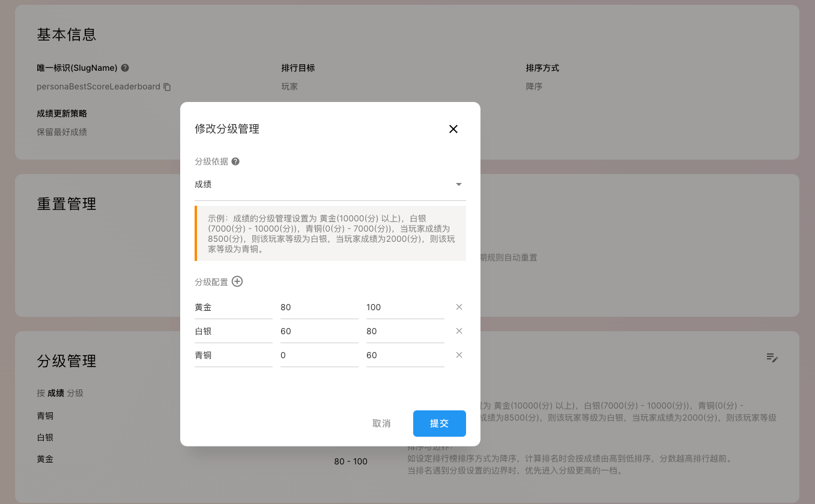Open the 分级依据 dropdown arrow
Screen dimensions: 815x504
coord(459,185)
